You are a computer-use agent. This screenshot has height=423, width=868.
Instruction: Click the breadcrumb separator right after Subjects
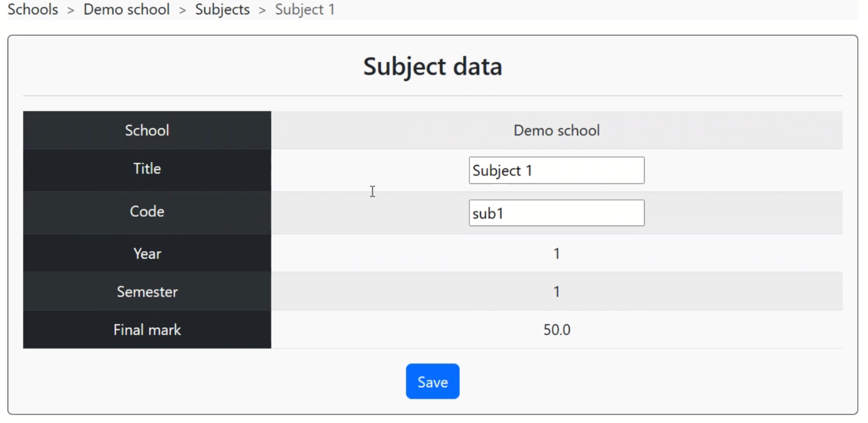click(x=262, y=10)
